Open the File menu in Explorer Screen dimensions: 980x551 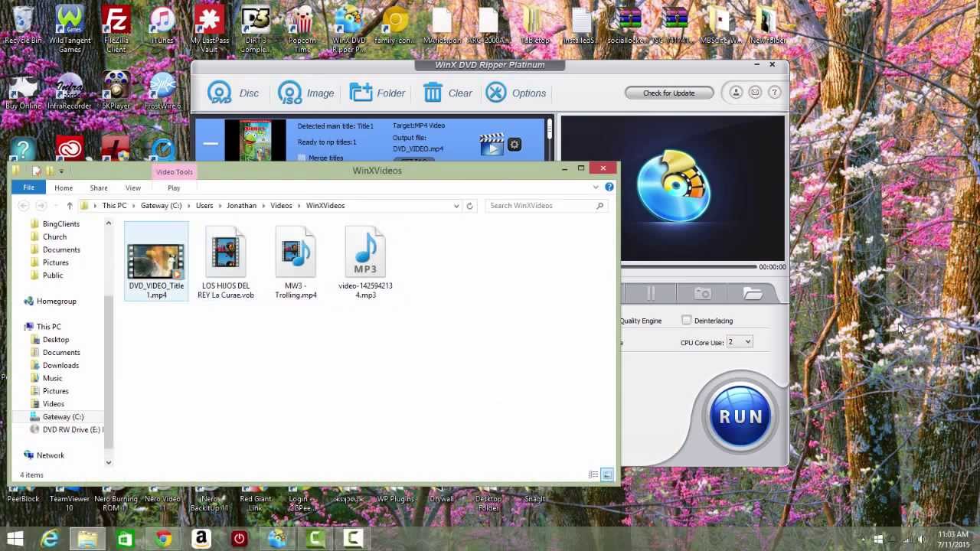tap(28, 187)
